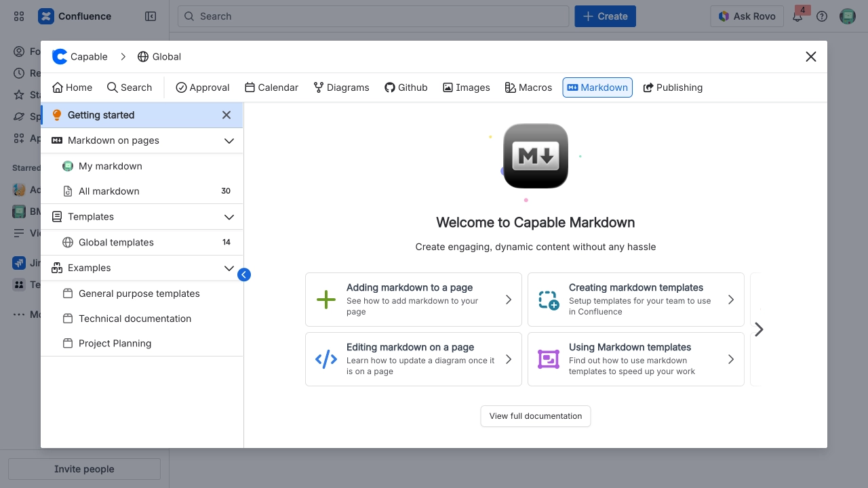Click the Confluence search field
The image size is (868, 488).
pyautogui.click(x=373, y=16)
